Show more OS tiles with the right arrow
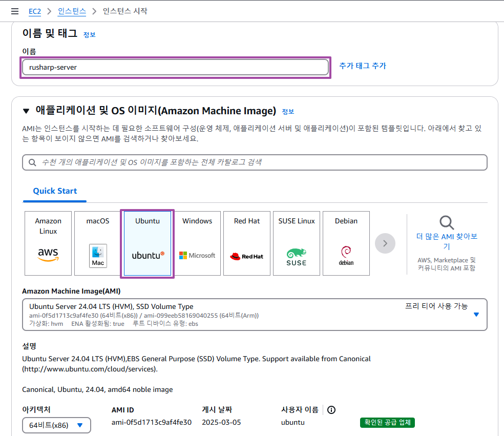504x436 pixels. [x=385, y=243]
